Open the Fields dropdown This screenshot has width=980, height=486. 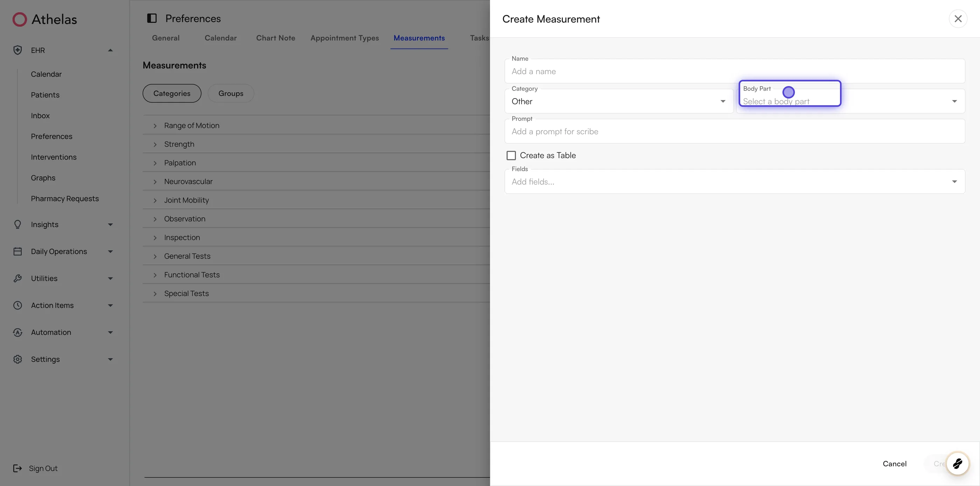(x=735, y=181)
